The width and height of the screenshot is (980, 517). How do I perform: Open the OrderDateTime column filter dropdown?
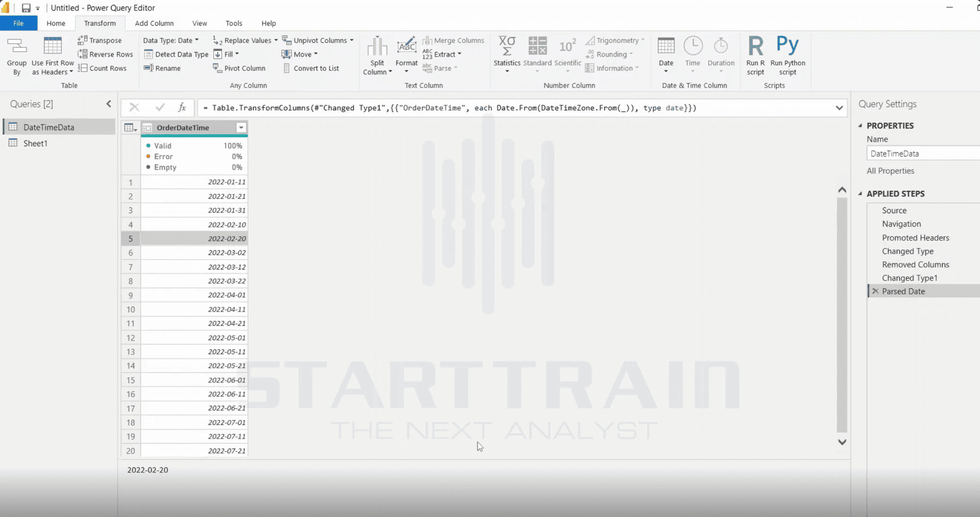click(x=241, y=128)
